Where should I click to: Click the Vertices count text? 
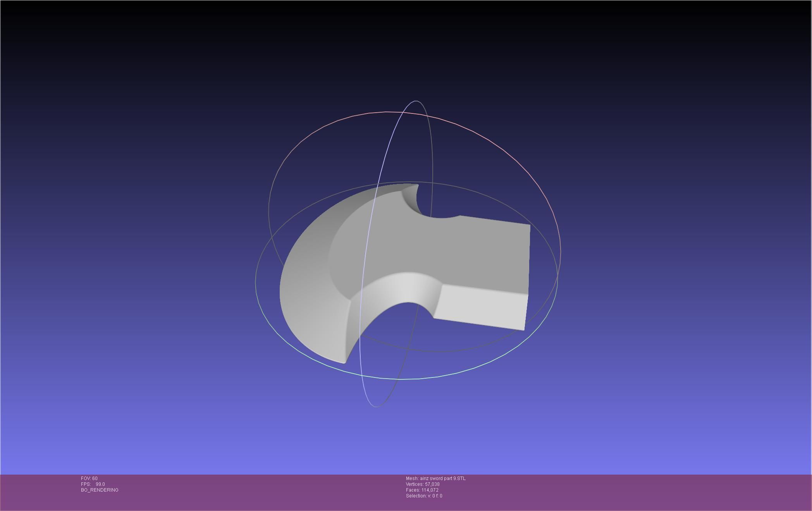pos(423,484)
